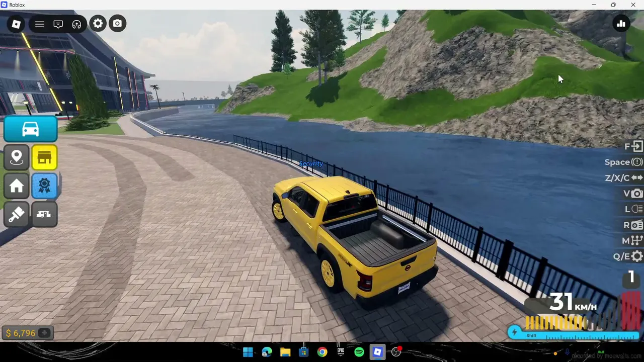644x362 pixels.
Task: Click the home house button
Action: [16, 186]
